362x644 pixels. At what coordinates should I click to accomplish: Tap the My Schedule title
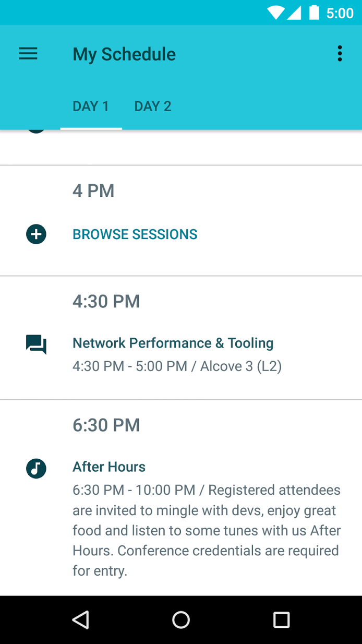pyautogui.click(x=124, y=54)
